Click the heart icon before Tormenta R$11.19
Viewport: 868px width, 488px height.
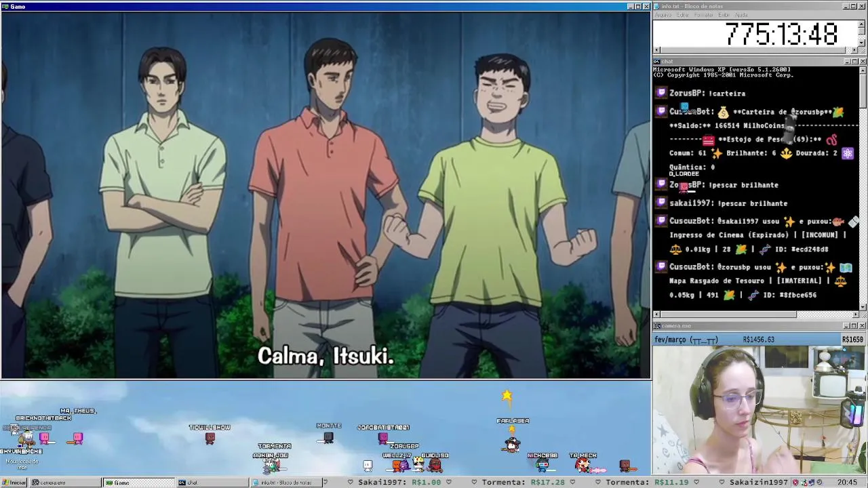tap(597, 482)
